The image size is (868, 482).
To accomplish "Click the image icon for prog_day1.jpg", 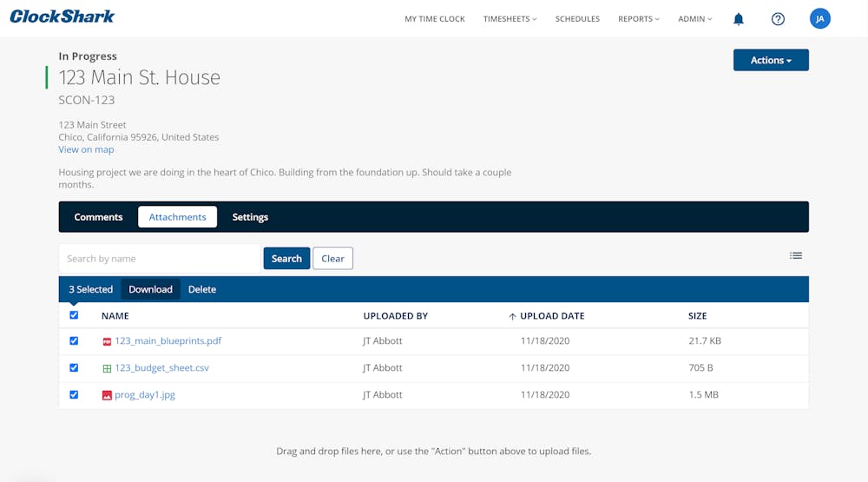I will (x=107, y=395).
